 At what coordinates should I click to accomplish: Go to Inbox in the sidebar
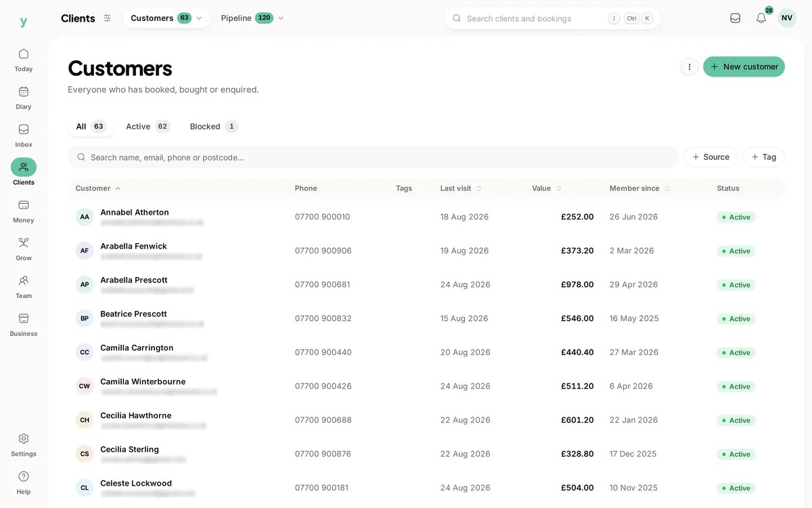[x=24, y=135]
